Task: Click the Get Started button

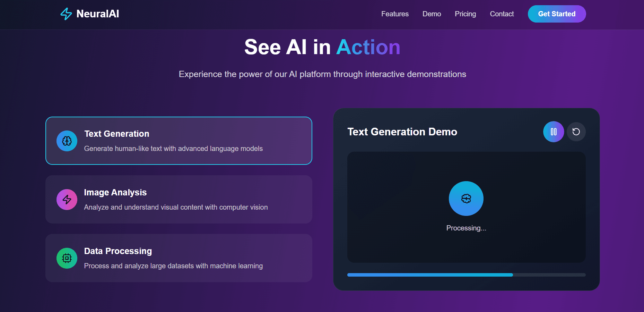Action: pyautogui.click(x=557, y=14)
